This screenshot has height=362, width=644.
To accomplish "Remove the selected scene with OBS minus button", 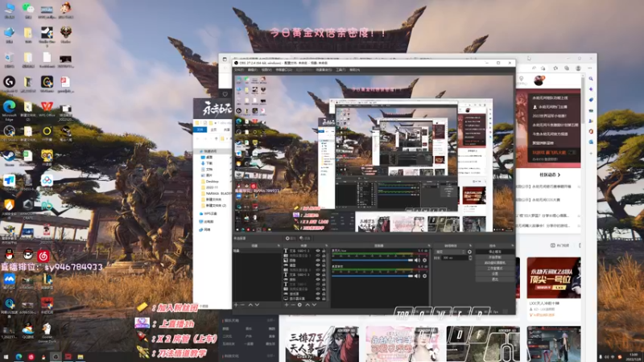I will point(242,305).
